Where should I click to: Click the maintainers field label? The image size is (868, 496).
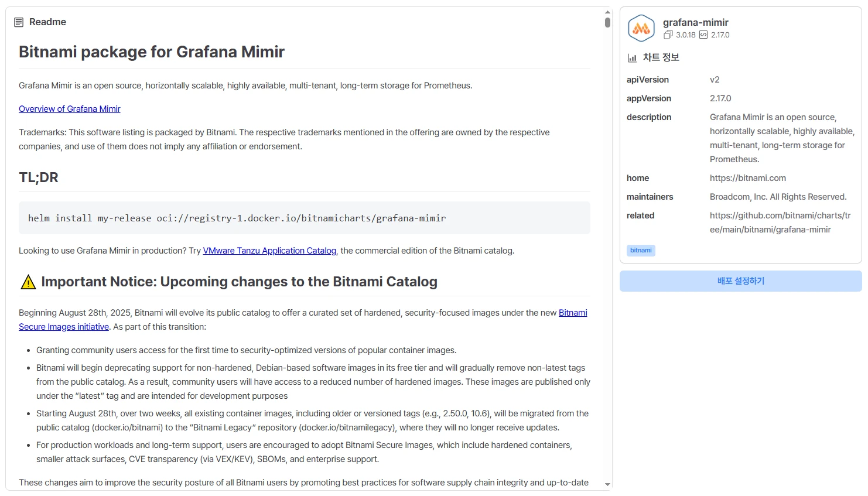650,197
